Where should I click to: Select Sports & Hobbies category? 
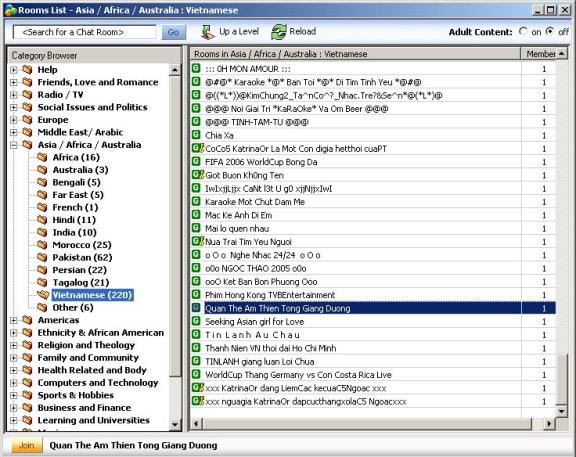(x=76, y=395)
